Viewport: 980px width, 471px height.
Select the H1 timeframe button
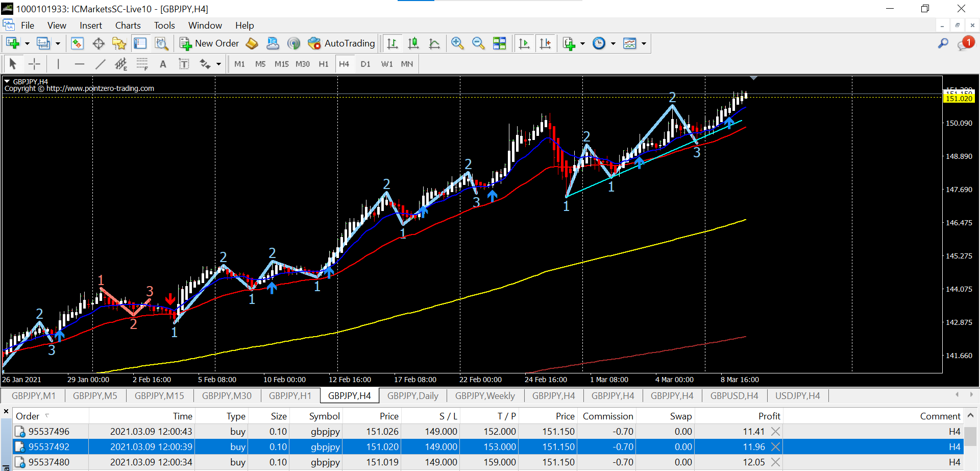tap(324, 64)
